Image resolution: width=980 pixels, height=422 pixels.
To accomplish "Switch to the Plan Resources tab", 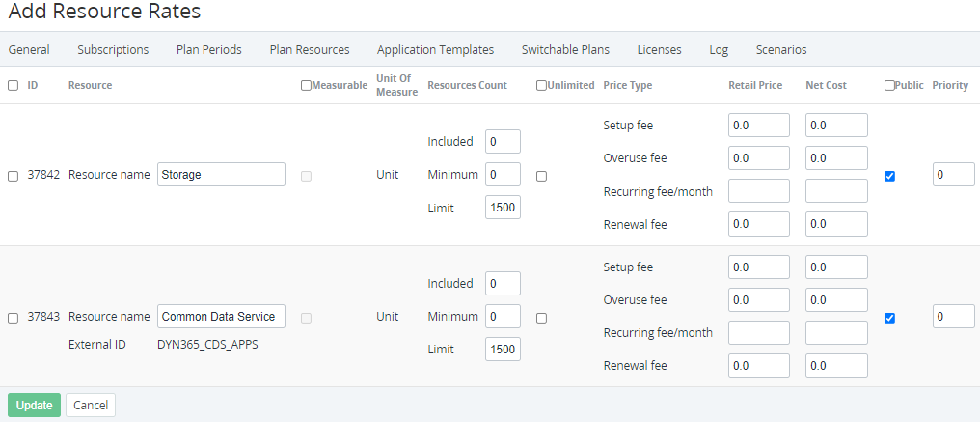I will (309, 49).
